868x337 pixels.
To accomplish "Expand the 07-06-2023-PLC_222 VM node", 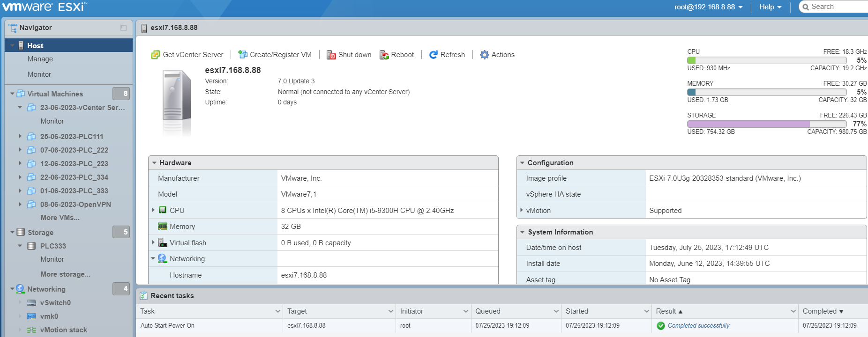I will (x=20, y=150).
